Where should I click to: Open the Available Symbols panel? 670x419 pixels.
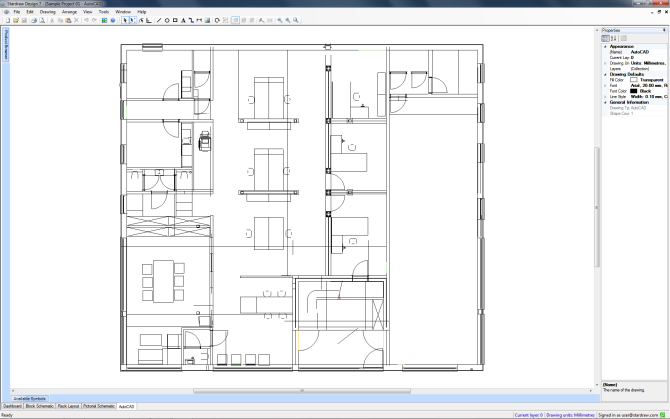click(30, 398)
